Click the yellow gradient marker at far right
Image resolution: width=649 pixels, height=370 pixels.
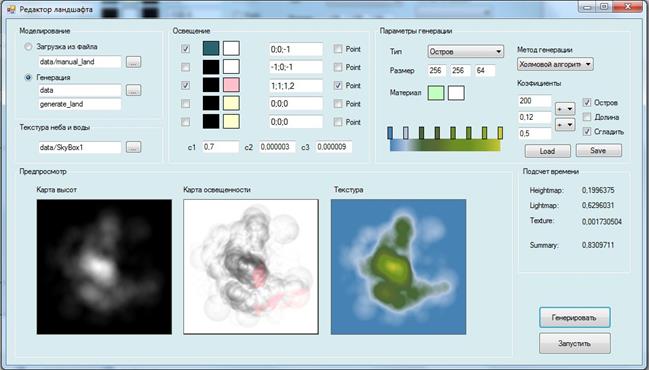[500, 132]
